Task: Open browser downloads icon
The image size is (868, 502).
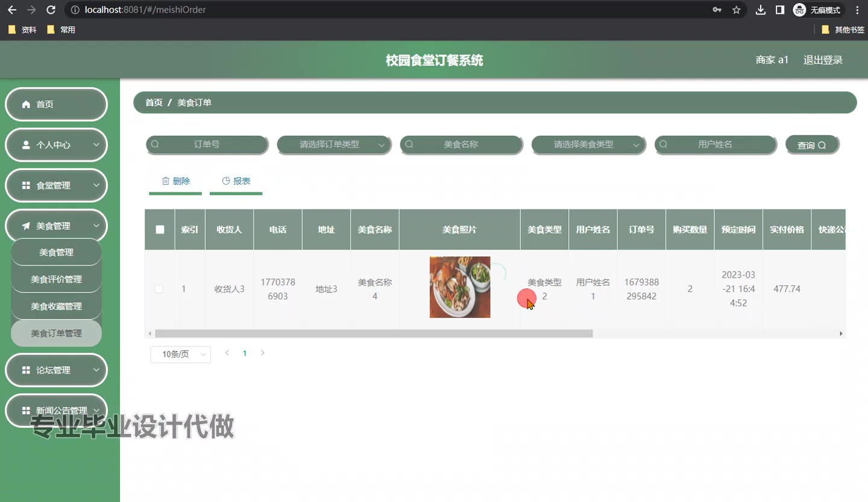Action: 761,10
